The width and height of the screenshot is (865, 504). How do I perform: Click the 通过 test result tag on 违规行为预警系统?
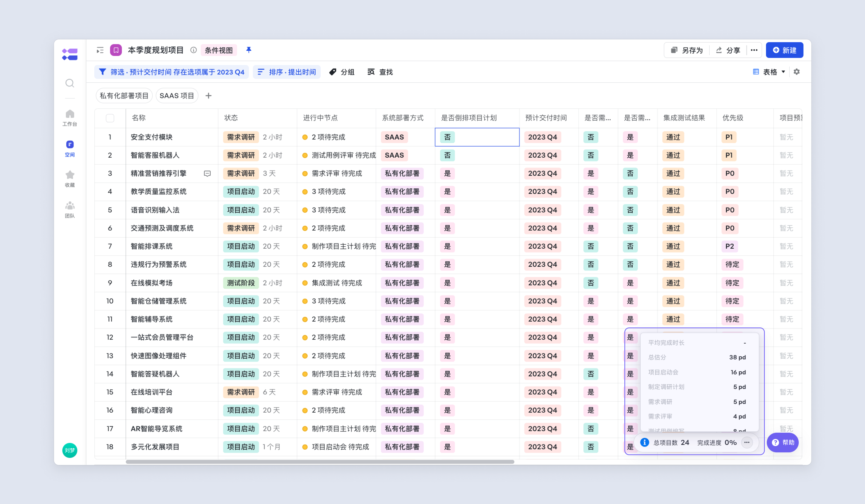tap(673, 265)
